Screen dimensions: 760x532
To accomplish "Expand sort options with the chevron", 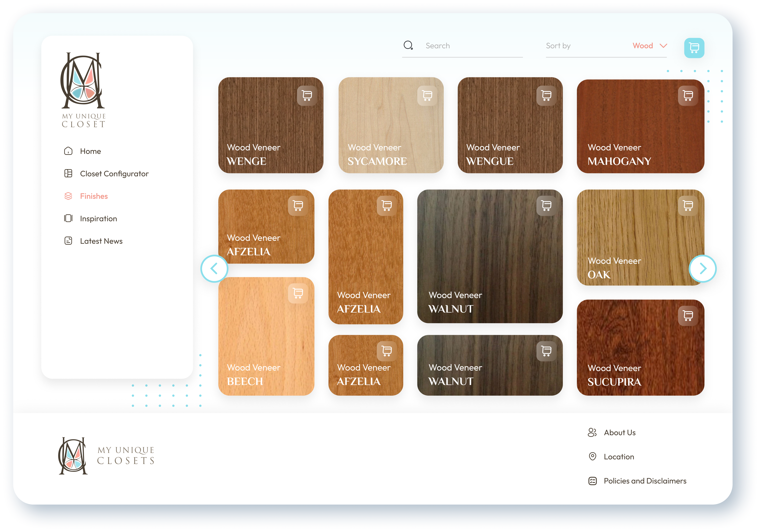I will (663, 46).
